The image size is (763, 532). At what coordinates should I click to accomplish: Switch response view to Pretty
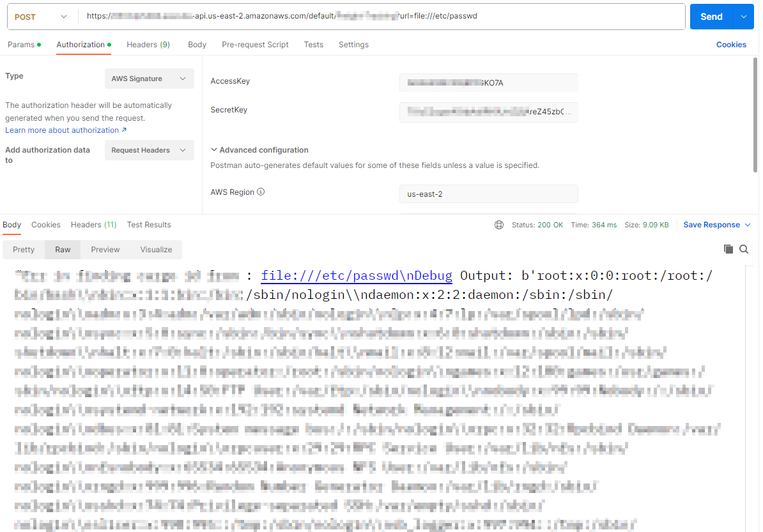(x=24, y=250)
